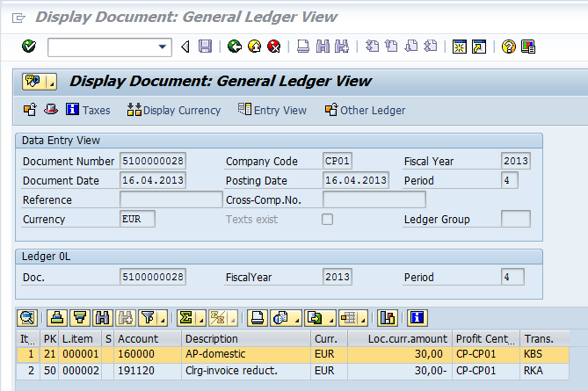The height and width of the screenshot is (391, 588).
Task: Go to Previous Page icon
Action: click(391, 47)
